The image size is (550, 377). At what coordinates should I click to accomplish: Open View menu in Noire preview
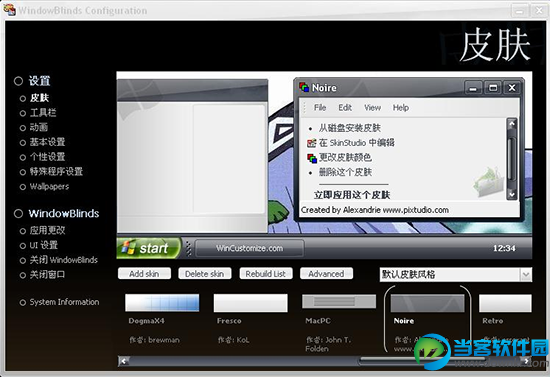[x=372, y=108]
